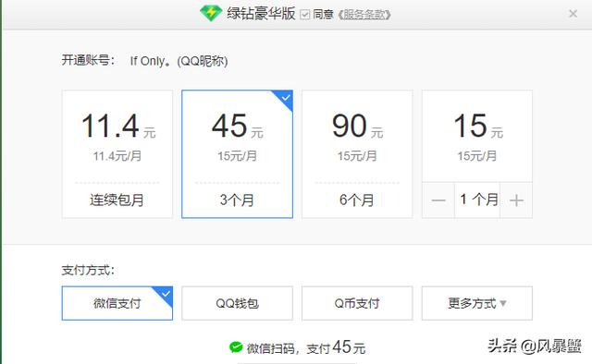This screenshot has height=364, width=592.
Task: Expand the 更多方式 dropdown
Action: [477, 303]
